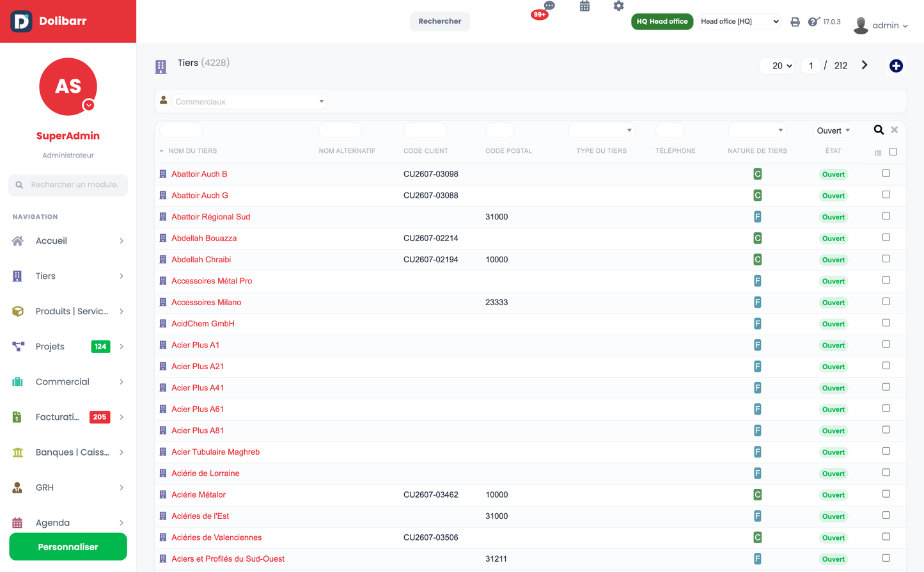Open the chat messages bubble icon

click(549, 6)
